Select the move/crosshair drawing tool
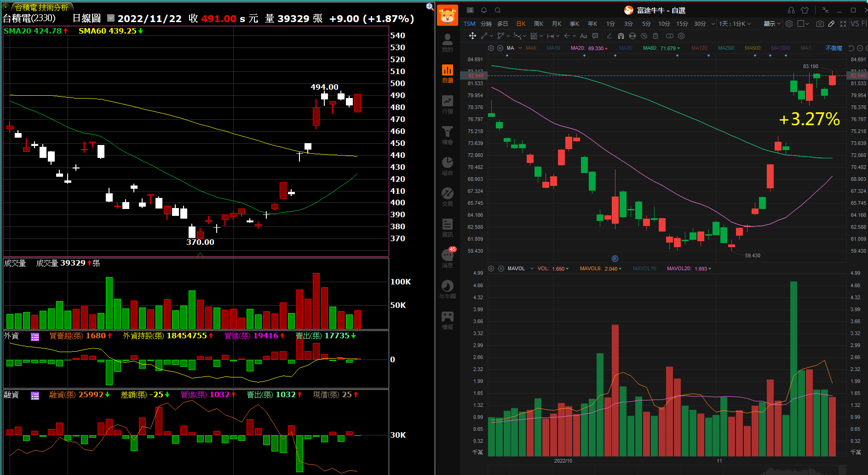The height and width of the screenshot is (475, 868). pyautogui.click(x=472, y=36)
